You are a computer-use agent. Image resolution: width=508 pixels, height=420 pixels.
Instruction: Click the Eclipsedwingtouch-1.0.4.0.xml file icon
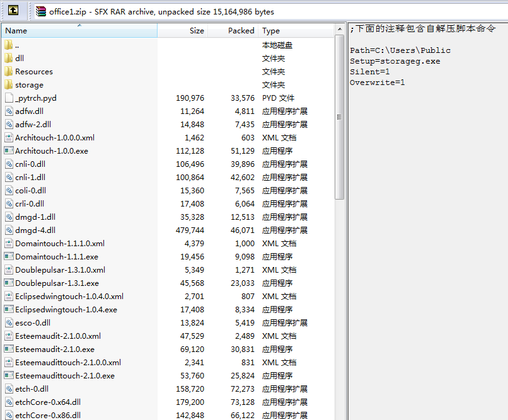(9, 297)
